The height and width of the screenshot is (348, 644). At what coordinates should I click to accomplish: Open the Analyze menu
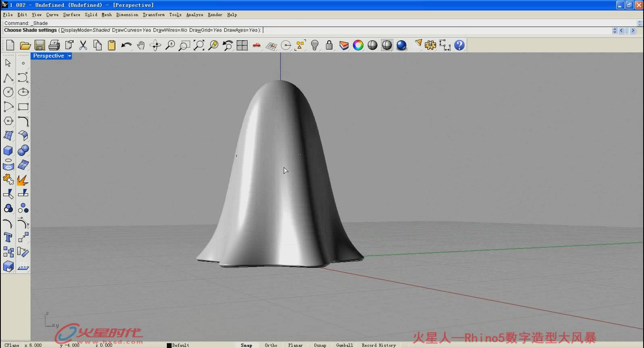tap(195, 14)
